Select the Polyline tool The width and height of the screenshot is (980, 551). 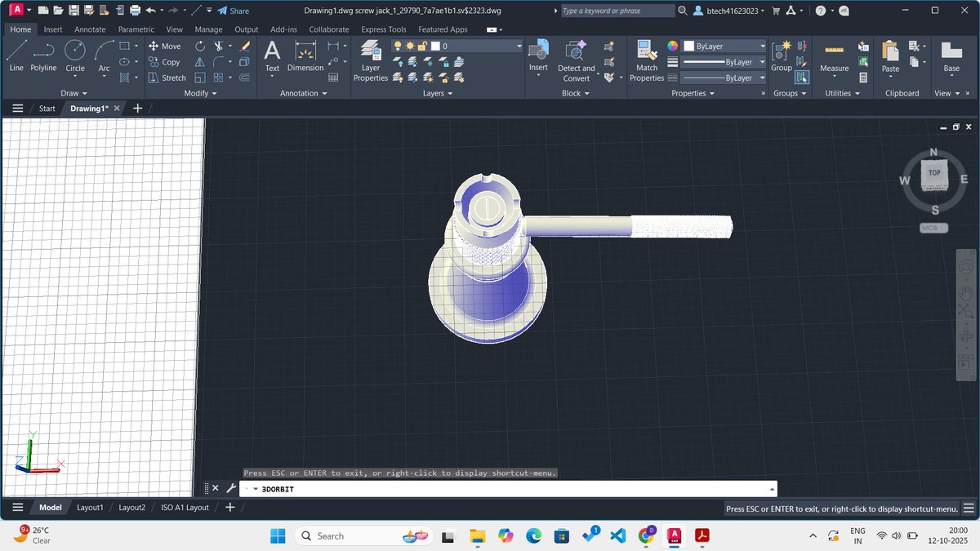[x=44, y=56]
